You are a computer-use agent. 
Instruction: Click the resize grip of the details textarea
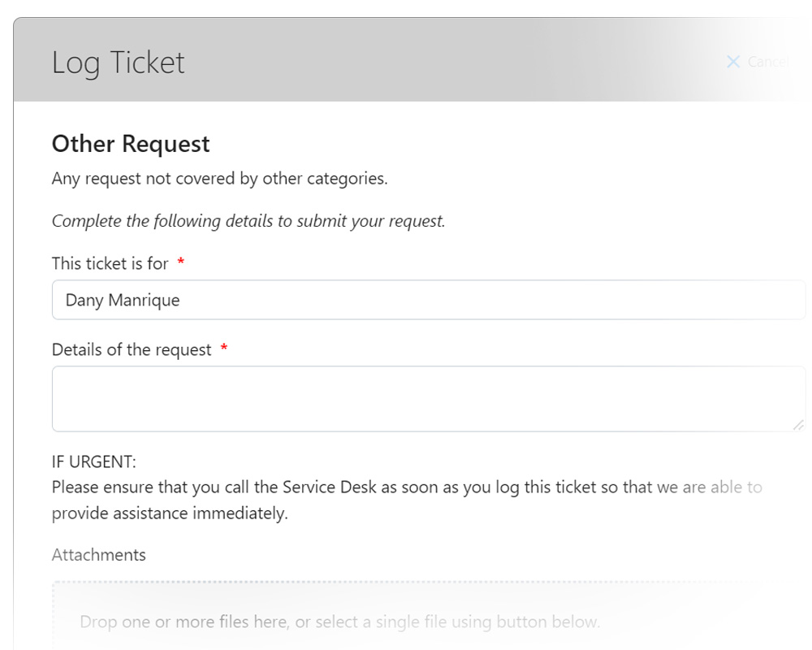(x=798, y=423)
